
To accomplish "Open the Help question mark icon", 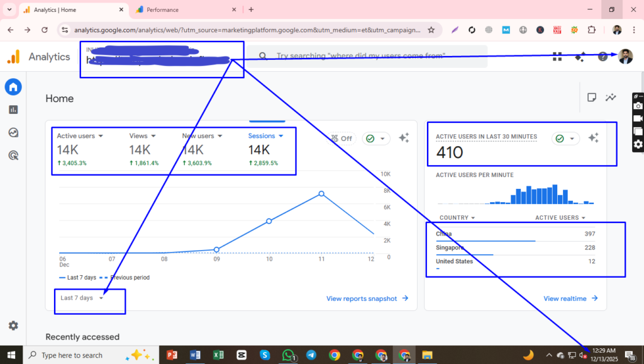I will tap(602, 56).
